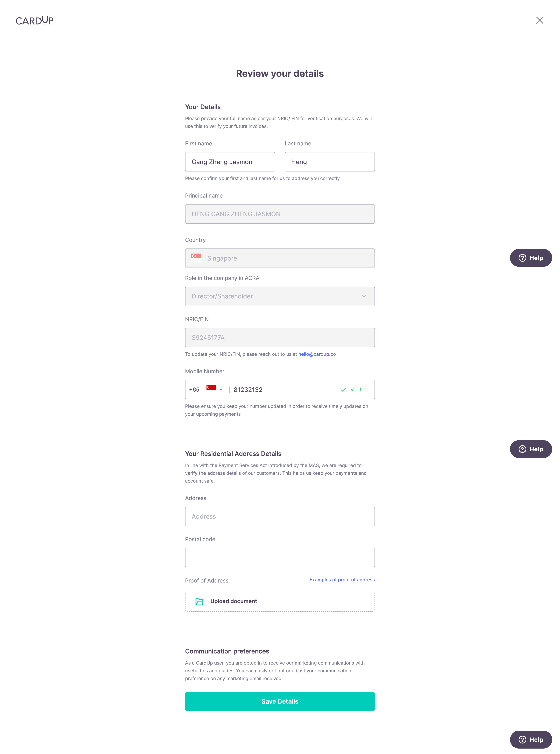Click the Save Details button
The image size is (560, 754).
(280, 702)
